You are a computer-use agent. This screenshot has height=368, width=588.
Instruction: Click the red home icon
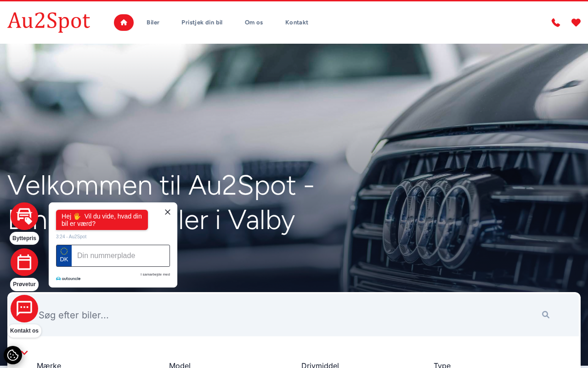(x=124, y=23)
